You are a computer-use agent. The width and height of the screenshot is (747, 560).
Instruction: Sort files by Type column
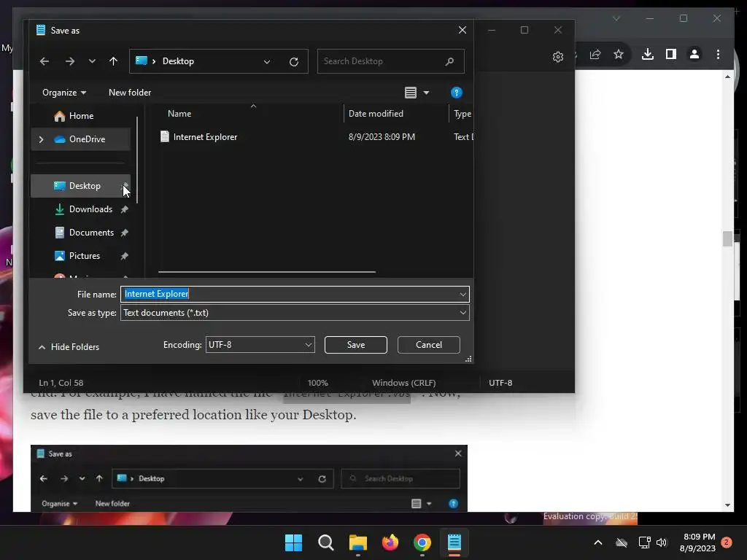click(x=462, y=114)
